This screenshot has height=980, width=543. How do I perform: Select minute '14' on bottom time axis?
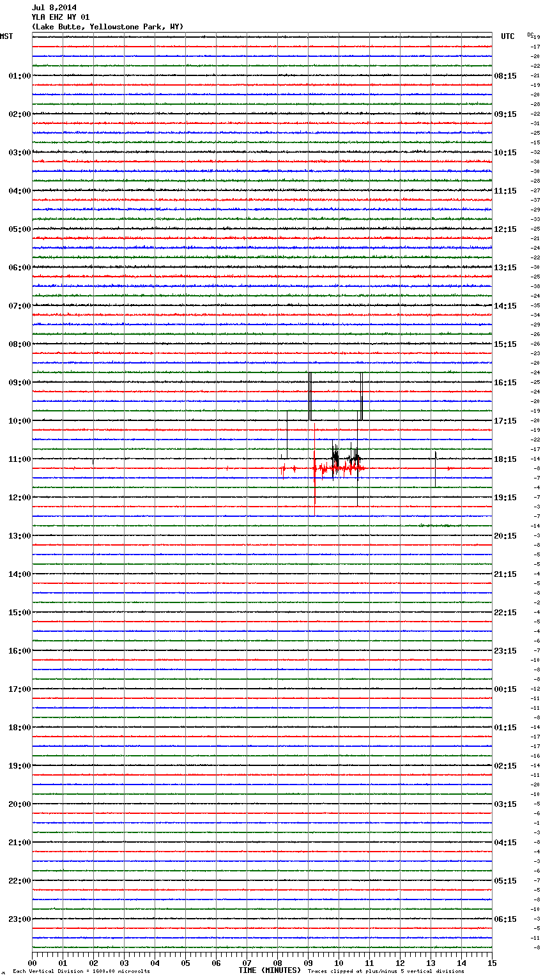461,963
